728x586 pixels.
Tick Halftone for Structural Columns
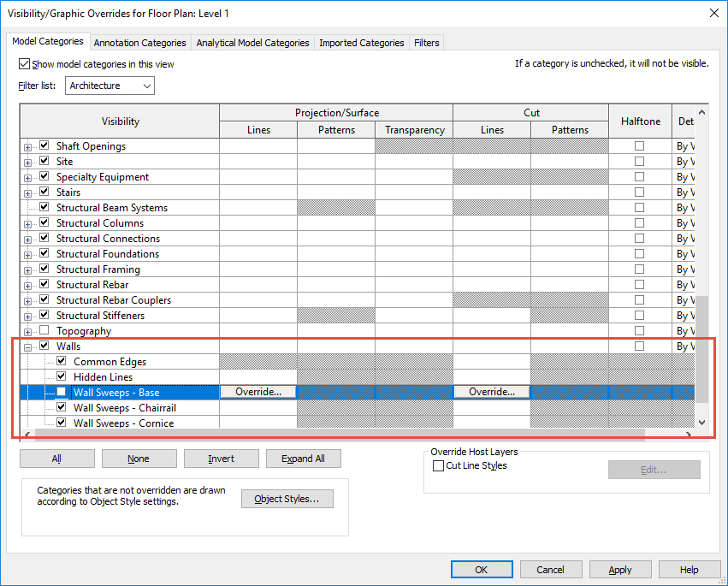[x=639, y=223]
